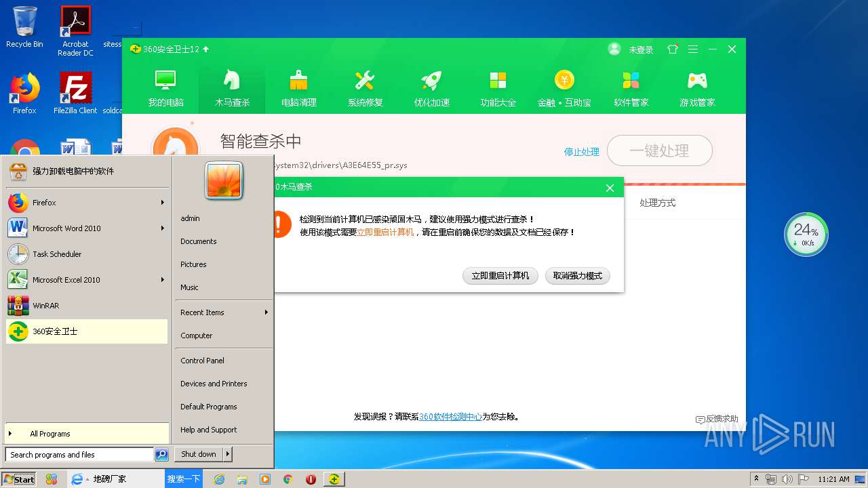Click the 未登录 user avatar
This screenshot has width=868, height=488.
[614, 49]
